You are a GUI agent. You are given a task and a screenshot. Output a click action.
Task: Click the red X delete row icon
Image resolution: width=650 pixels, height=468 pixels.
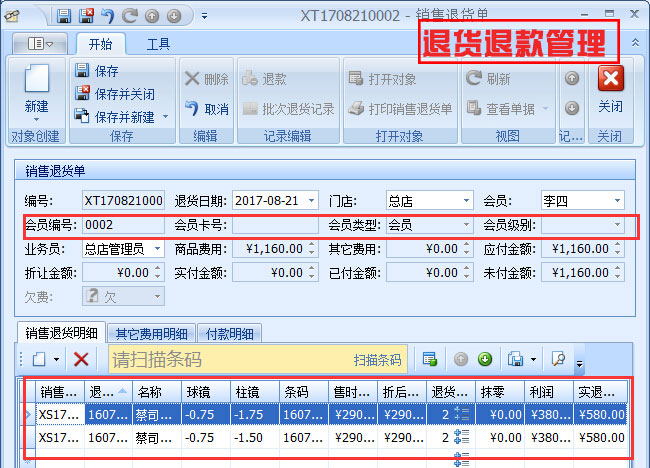coord(81,359)
